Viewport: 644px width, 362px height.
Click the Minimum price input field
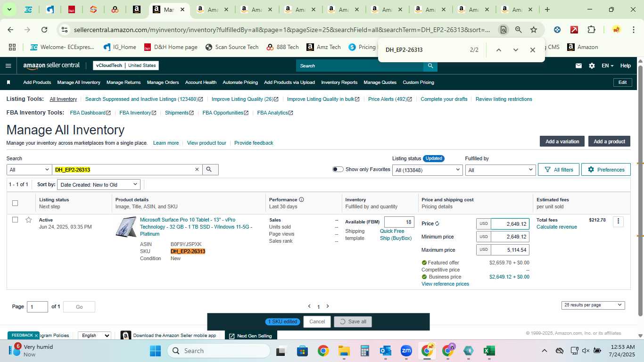click(x=510, y=237)
